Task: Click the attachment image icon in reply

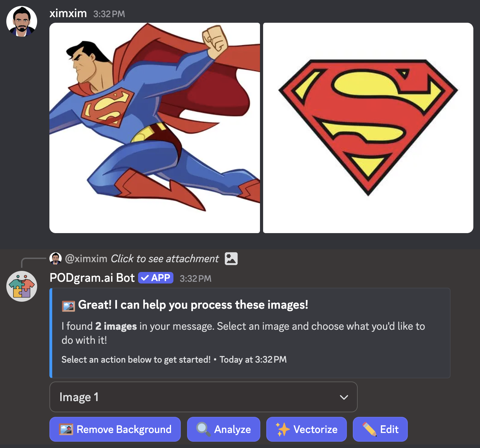Action: tap(231, 259)
